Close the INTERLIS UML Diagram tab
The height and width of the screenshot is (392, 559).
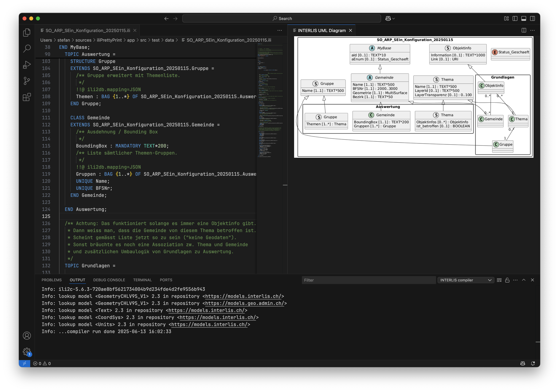351,30
